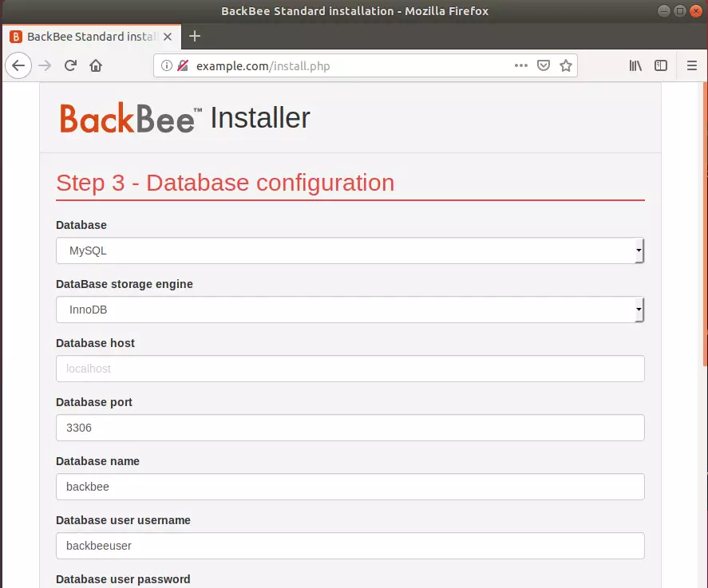Screen dimensions: 708x588
Task: Click the Database user password label
Action: coord(123,579)
